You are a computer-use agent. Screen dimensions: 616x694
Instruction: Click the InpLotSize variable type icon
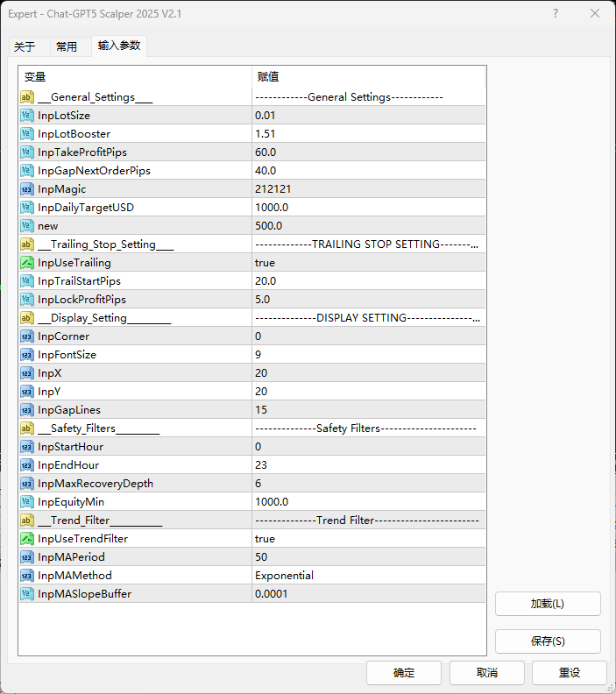(27, 116)
